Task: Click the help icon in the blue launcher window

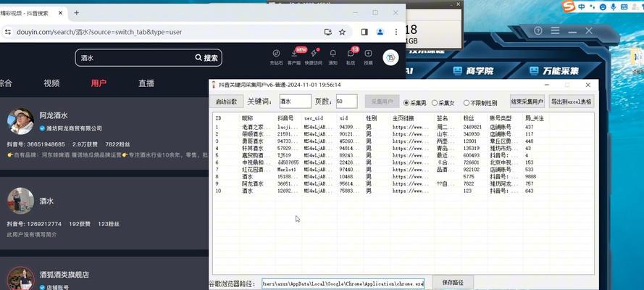Action: tap(538, 30)
